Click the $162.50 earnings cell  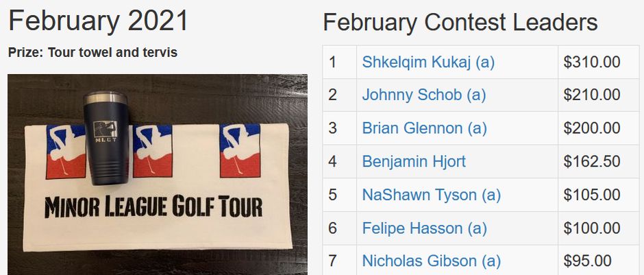(598, 162)
